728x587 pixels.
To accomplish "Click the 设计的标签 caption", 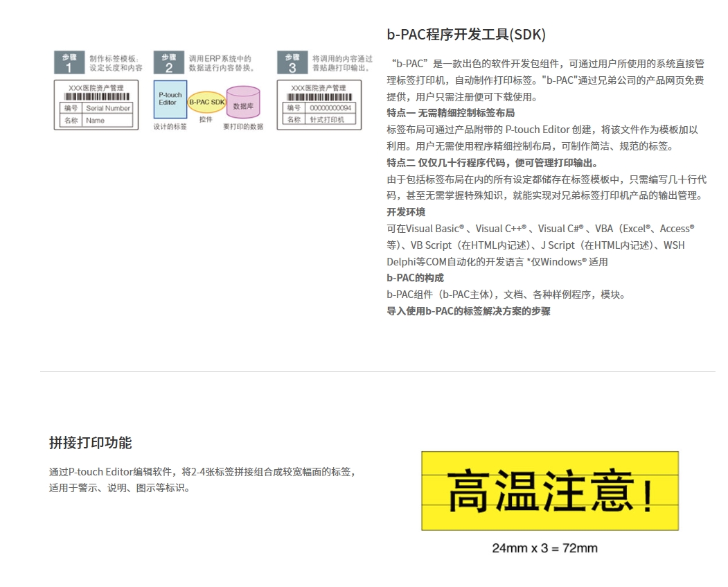I will [170, 127].
